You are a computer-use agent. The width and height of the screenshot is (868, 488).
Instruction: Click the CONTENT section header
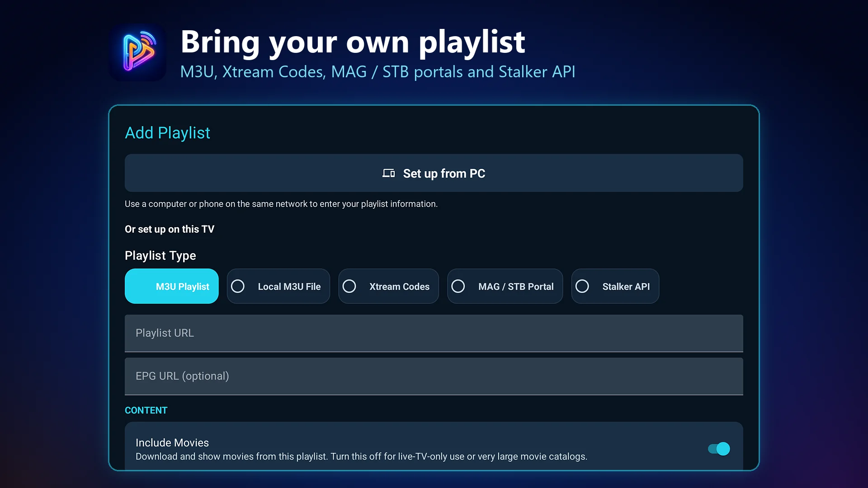point(146,410)
